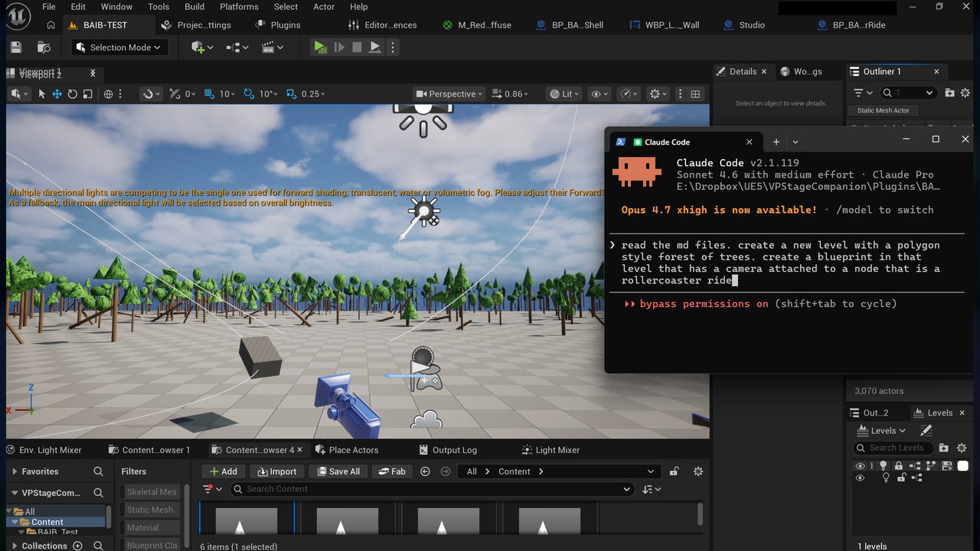980x551 pixels.
Task: Click the Save All button
Action: click(x=338, y=471)
